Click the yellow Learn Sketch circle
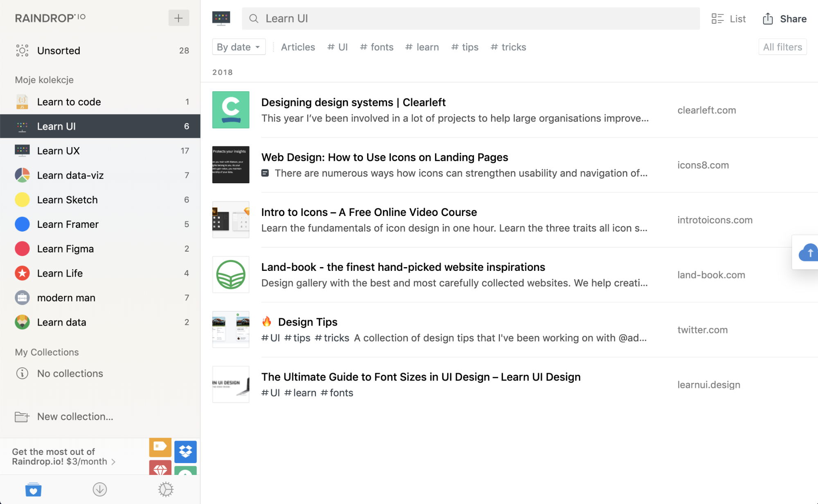Image resolution: width=818 pixels, height=504 pixels. coord(22,200)
